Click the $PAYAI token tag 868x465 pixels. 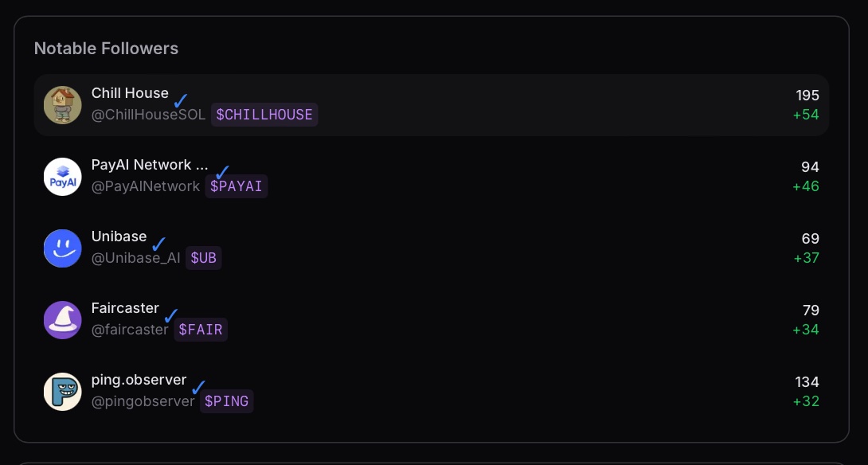pos(237,186)
